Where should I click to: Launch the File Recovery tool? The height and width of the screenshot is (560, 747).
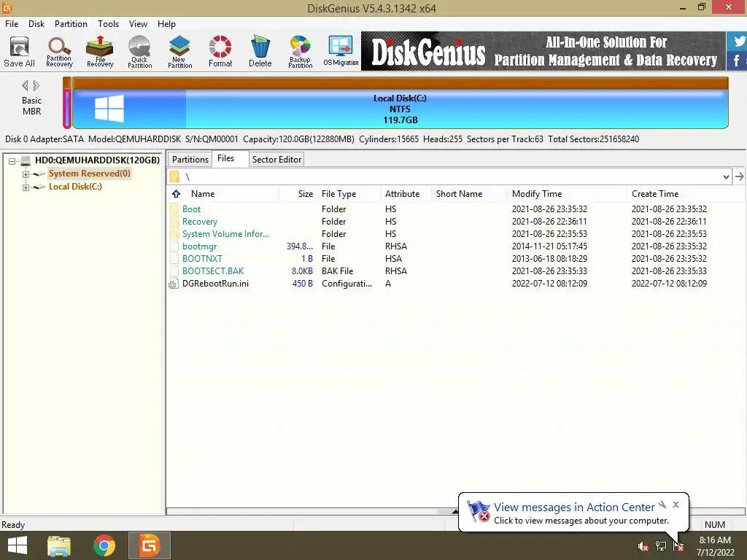tap(100, 52)
